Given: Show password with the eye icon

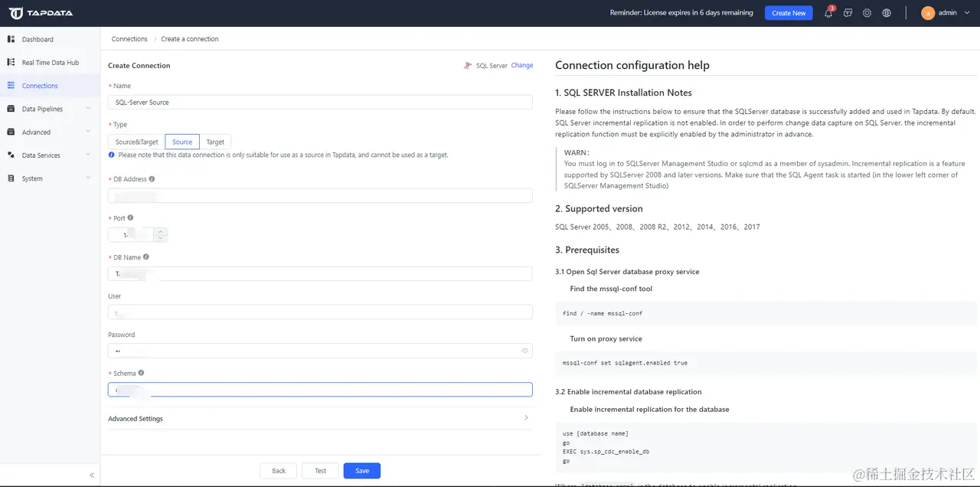Looking at the screenshot, I should (x=525, y=351).
